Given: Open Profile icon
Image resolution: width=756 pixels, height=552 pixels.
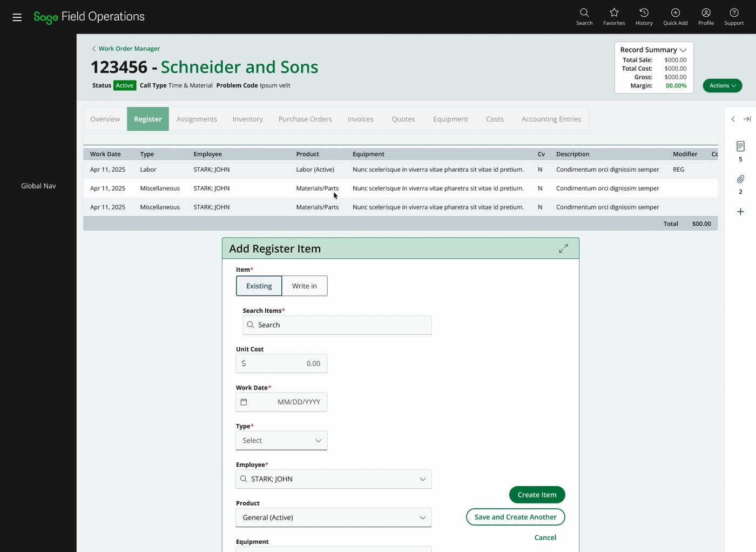Looking at the screenshot, I should (x=706, y=16).
